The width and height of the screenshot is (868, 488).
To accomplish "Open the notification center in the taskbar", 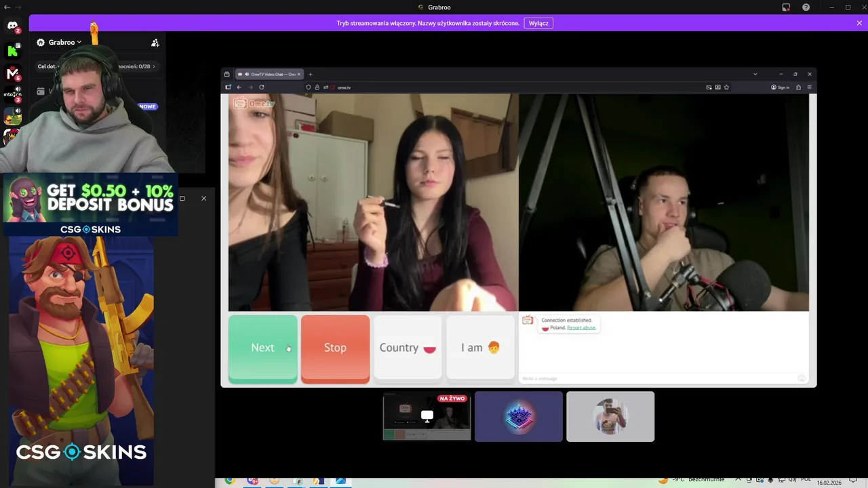I will click(x=853, y=482).
